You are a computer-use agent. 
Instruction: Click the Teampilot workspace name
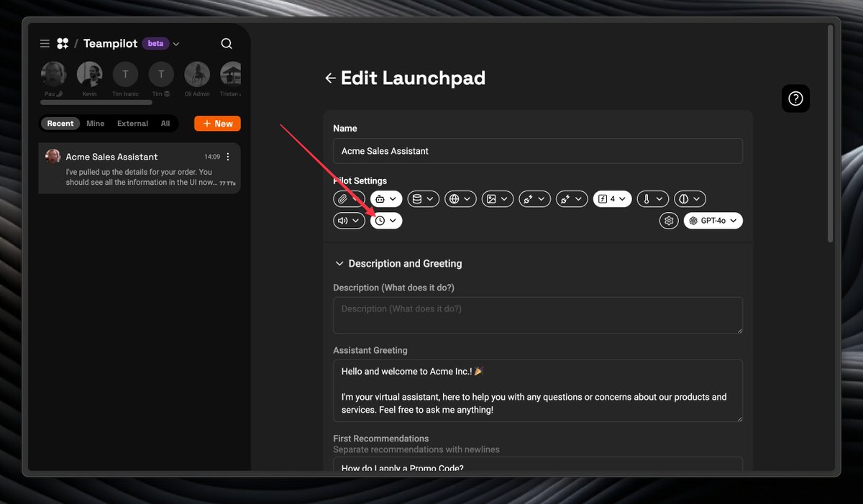(111, 44)
